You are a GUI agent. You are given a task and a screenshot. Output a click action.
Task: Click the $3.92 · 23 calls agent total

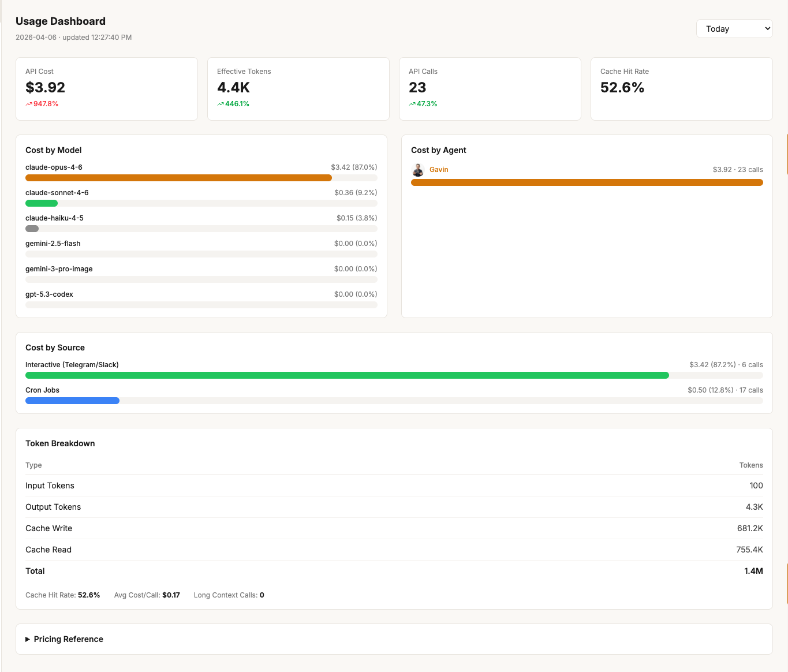[738, 170]
